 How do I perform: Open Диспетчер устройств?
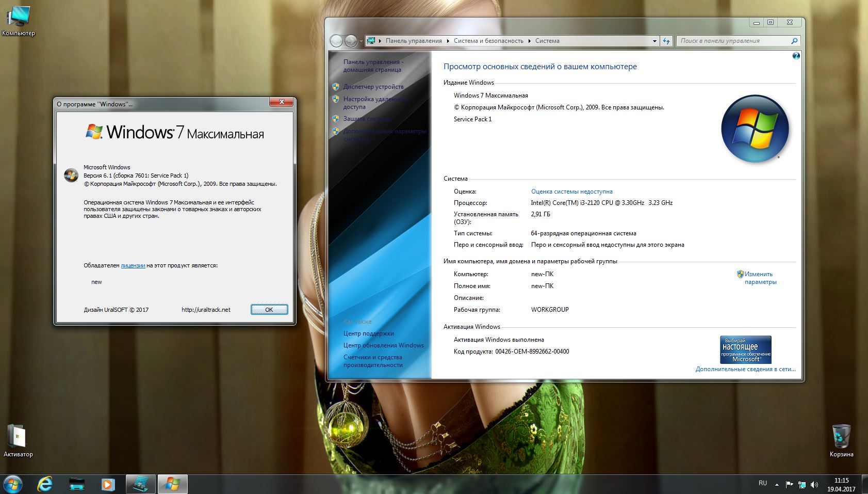tap(373, 87)
